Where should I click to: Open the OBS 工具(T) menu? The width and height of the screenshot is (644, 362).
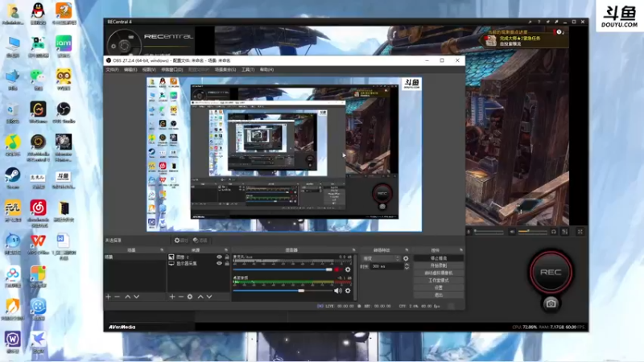pyautogui.click(x=248, y=70)
